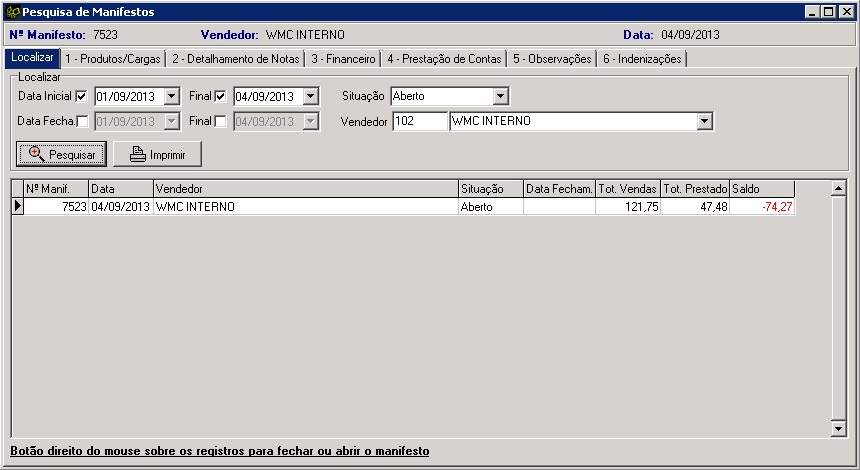Viewport: 860px width, 470px height.
Task: Open the Vendedor name dropdown
Action: [x=705, y=121]
